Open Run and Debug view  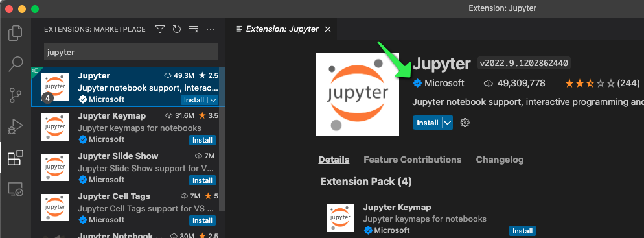tap(15, 127)
